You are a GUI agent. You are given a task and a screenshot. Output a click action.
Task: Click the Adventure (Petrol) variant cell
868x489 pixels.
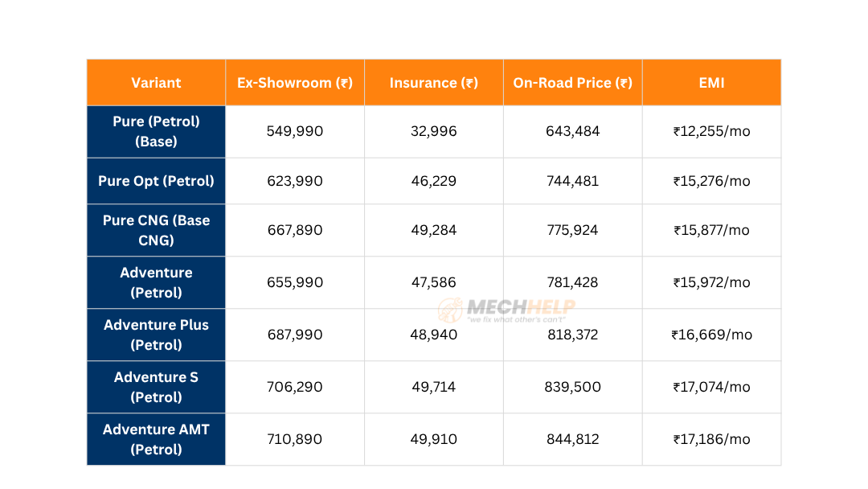[x=156, y=282]
